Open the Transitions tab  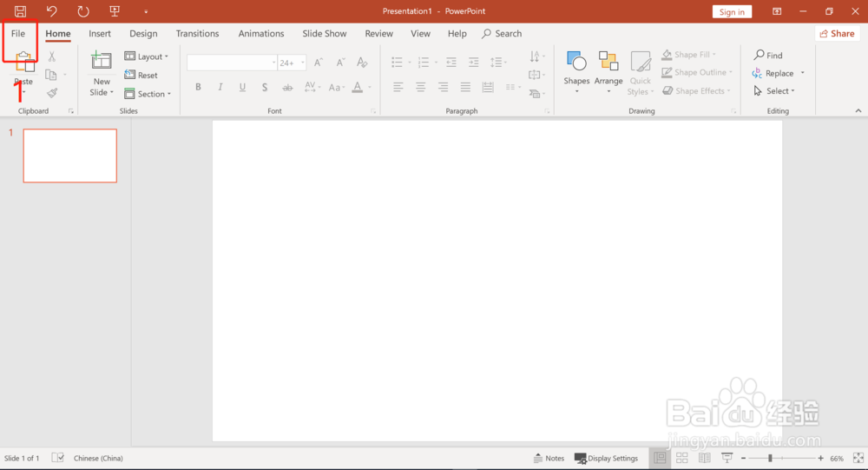pos(198,34)
